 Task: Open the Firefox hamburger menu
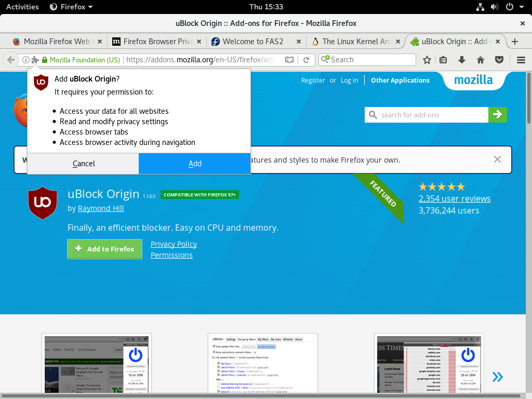[521, 60]
